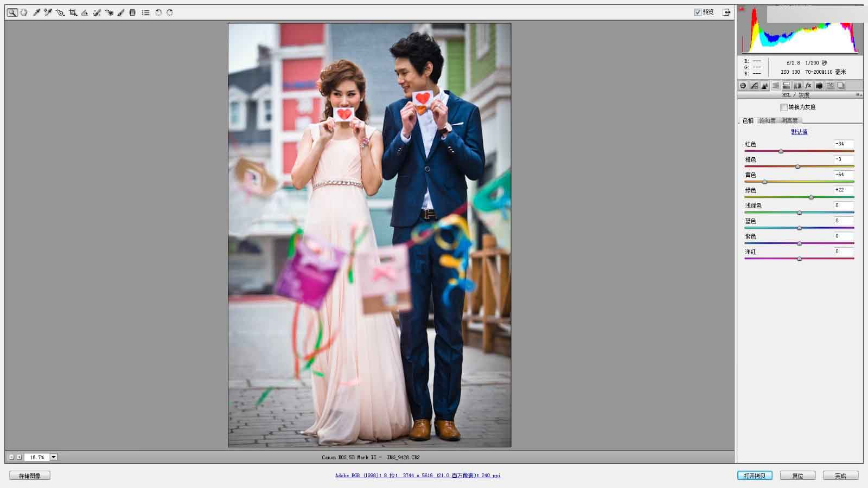The width and height of the screenshot is (868, 488).
Task: Select the Hand tool
Action: tap(24, 12)
